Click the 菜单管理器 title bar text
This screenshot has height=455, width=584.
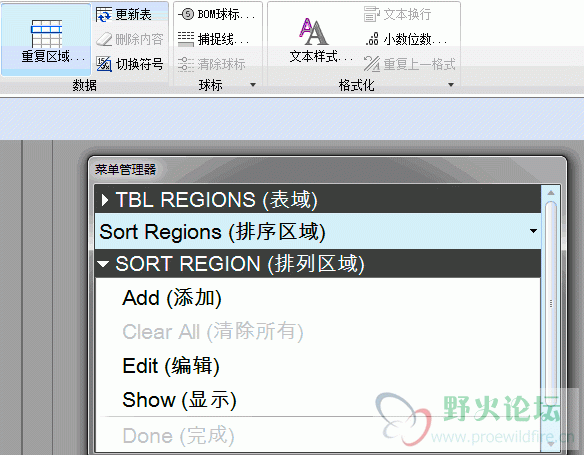pos(126,169)
